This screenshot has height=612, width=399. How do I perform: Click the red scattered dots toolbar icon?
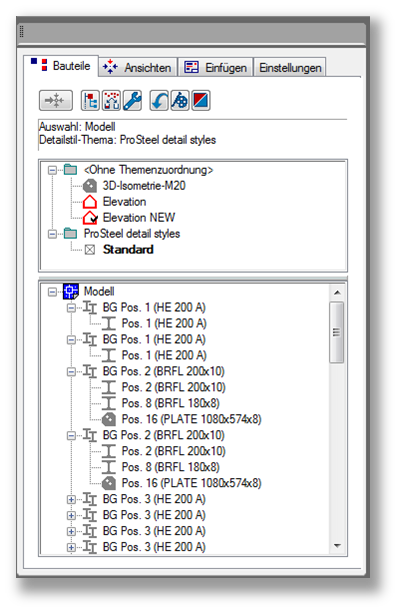tap(111, 101)
